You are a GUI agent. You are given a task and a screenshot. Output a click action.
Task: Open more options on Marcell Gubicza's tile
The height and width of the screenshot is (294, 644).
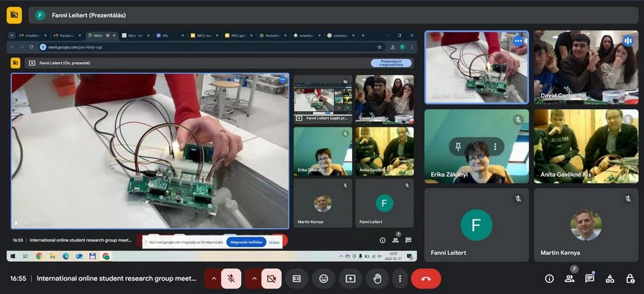point(518,41)
